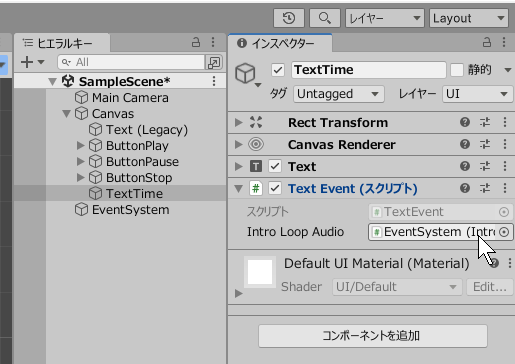Open the undo history icon in toolbar

coord(289,18)
